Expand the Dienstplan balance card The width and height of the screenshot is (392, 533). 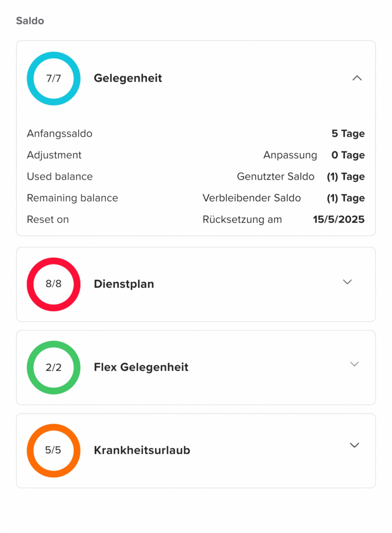click(x=347, y=282)
